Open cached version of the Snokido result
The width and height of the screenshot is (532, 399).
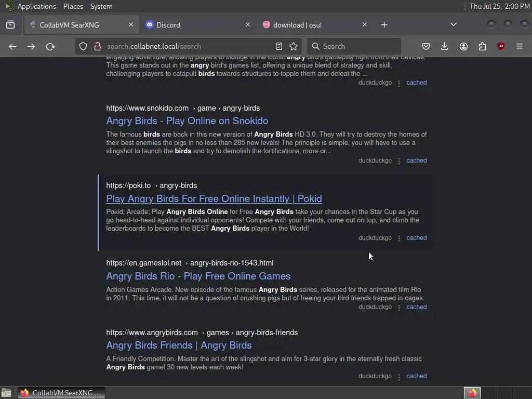(x=417, y=161)
